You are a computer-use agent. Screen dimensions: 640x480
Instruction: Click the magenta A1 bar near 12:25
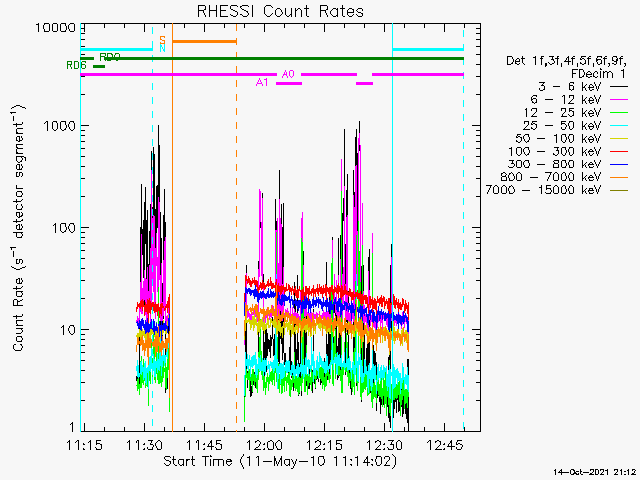364,84
